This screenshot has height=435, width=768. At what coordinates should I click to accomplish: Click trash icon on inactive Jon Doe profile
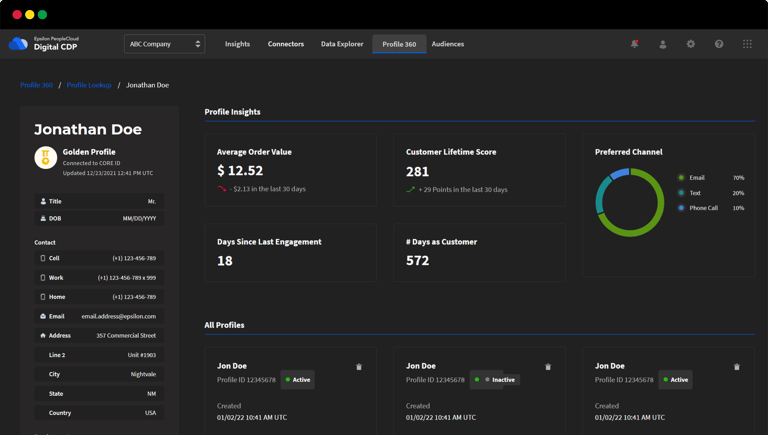[x=548, y=367]
